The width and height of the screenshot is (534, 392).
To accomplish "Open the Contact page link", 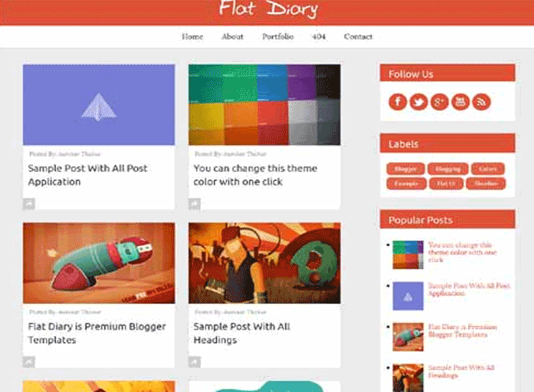I will 358,37.
